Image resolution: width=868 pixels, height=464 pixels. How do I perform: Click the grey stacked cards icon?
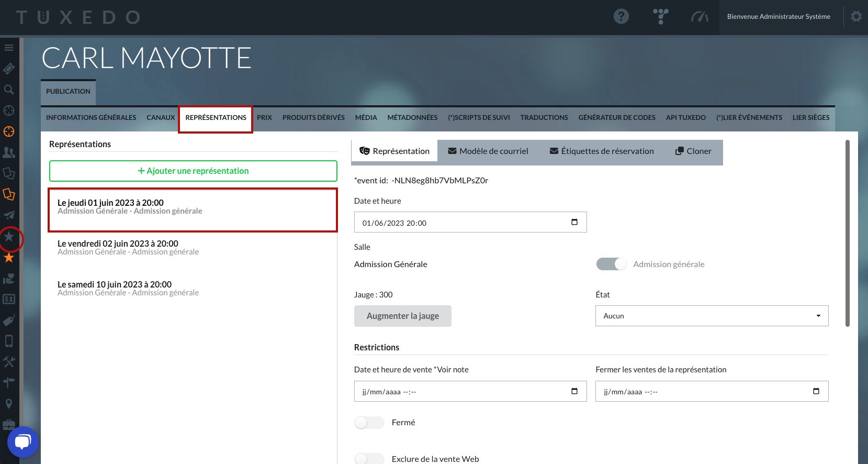pos(9,173)
